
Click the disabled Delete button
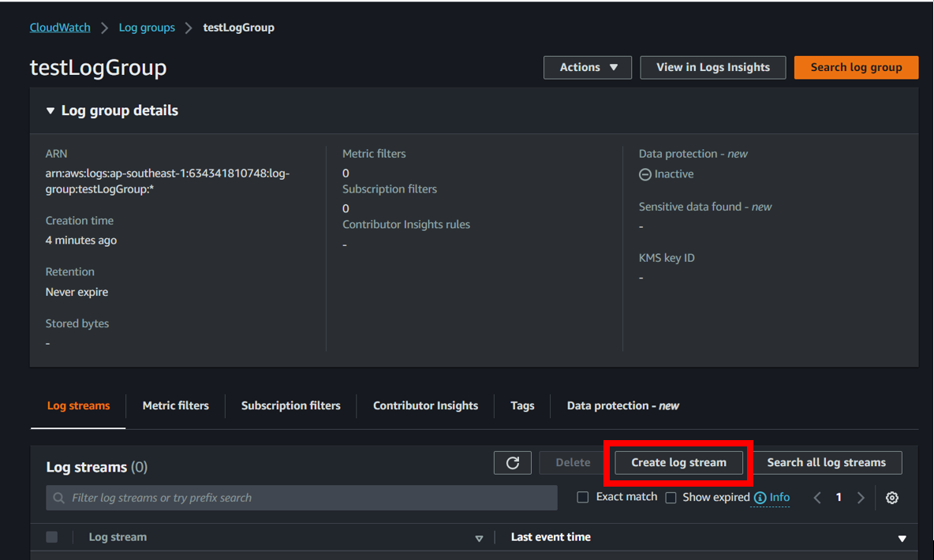573,463
